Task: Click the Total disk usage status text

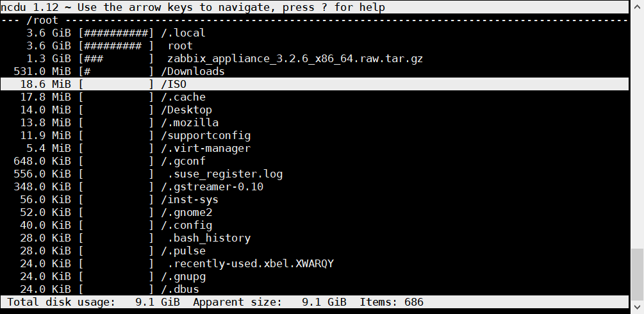Action: coord(94,302)
